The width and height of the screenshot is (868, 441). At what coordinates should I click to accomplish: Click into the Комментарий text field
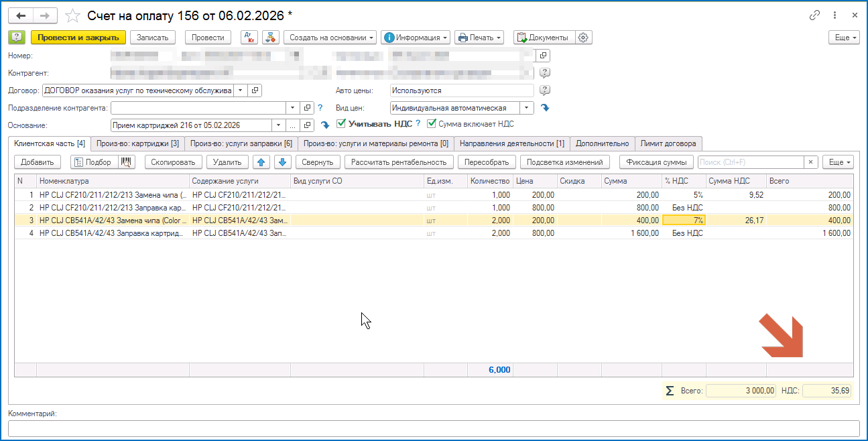pos(433,428)
